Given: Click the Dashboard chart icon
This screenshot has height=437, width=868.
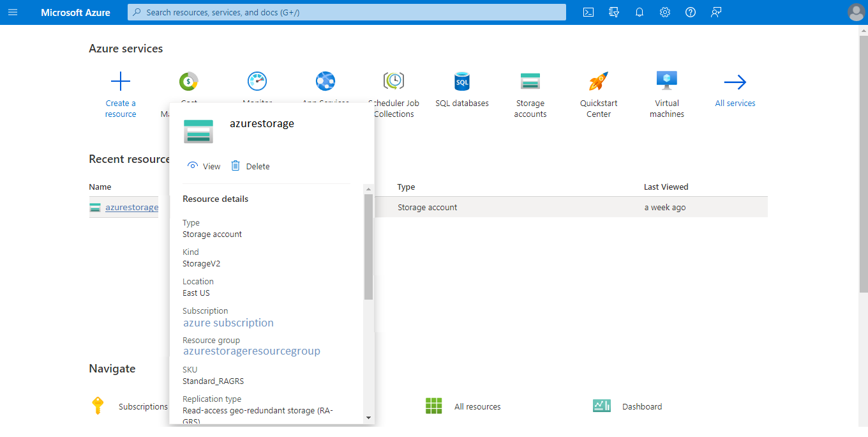Looking at the screenshot, I should click(602, 406).
